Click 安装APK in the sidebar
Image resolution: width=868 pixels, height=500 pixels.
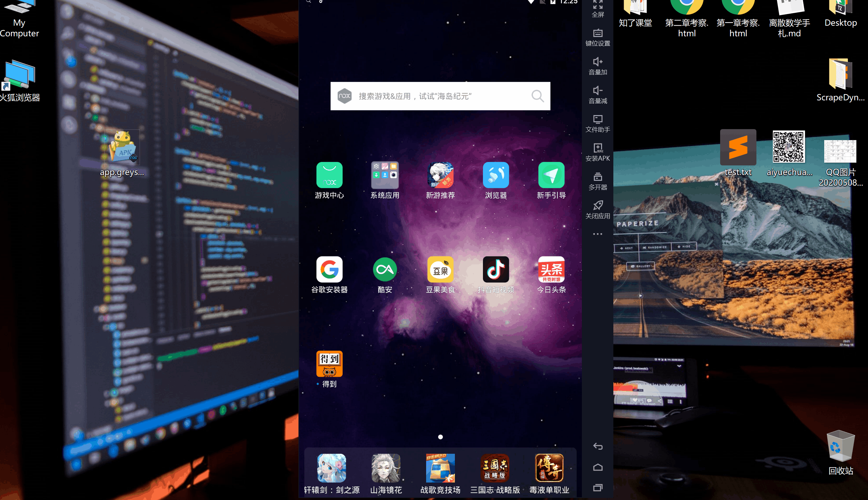598,152
